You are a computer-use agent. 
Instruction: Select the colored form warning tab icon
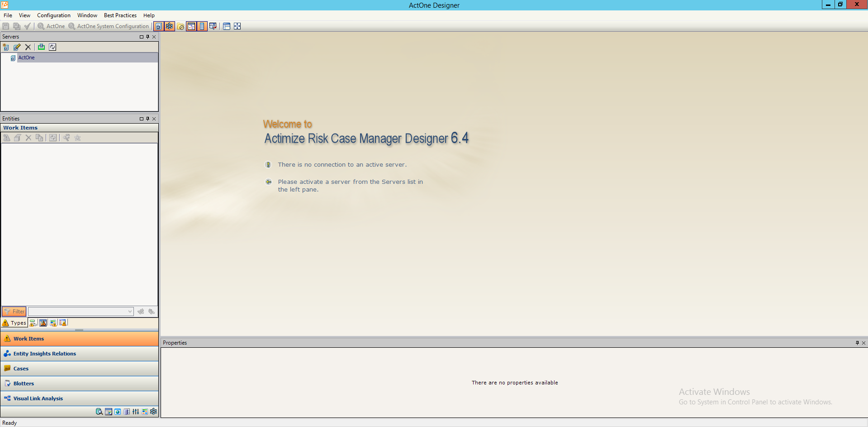pos(53,323)
